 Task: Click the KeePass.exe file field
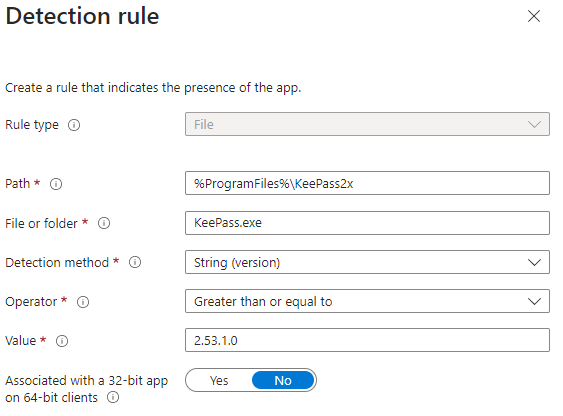367,223
